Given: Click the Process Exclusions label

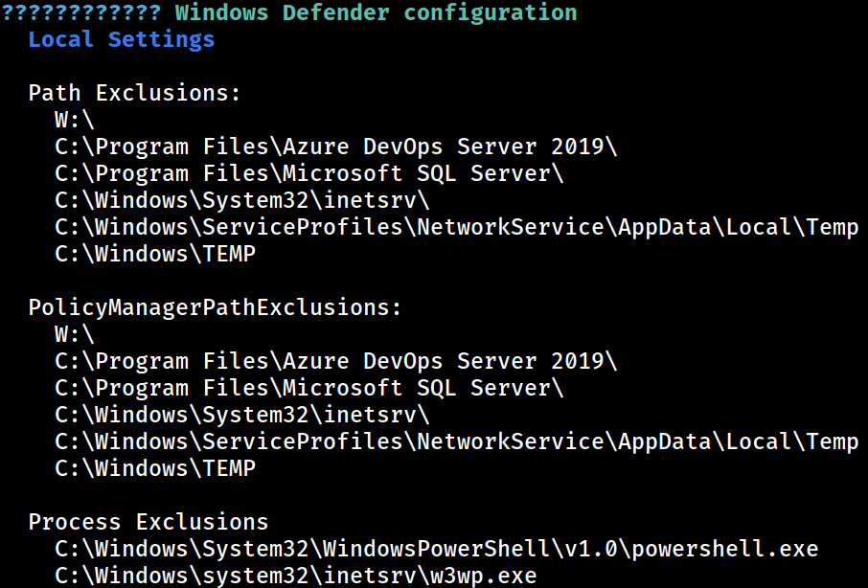Looking at the screenshot, I should 148,522.
